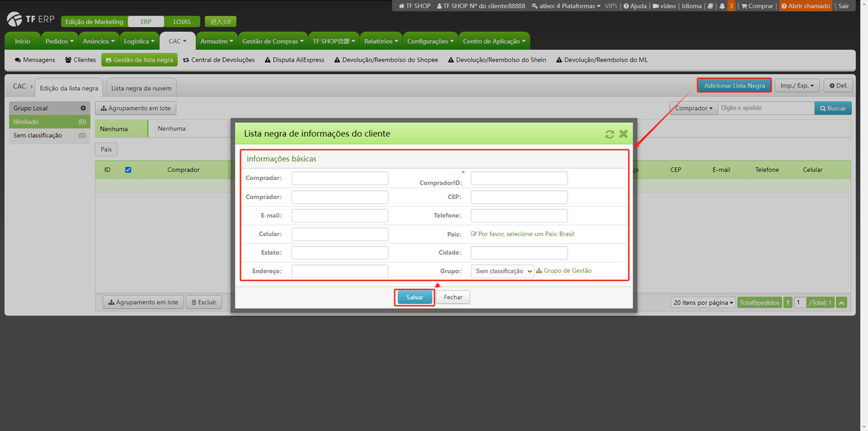
Task: Expand the Comprador search filter dropdown
Action: (694, 109)
